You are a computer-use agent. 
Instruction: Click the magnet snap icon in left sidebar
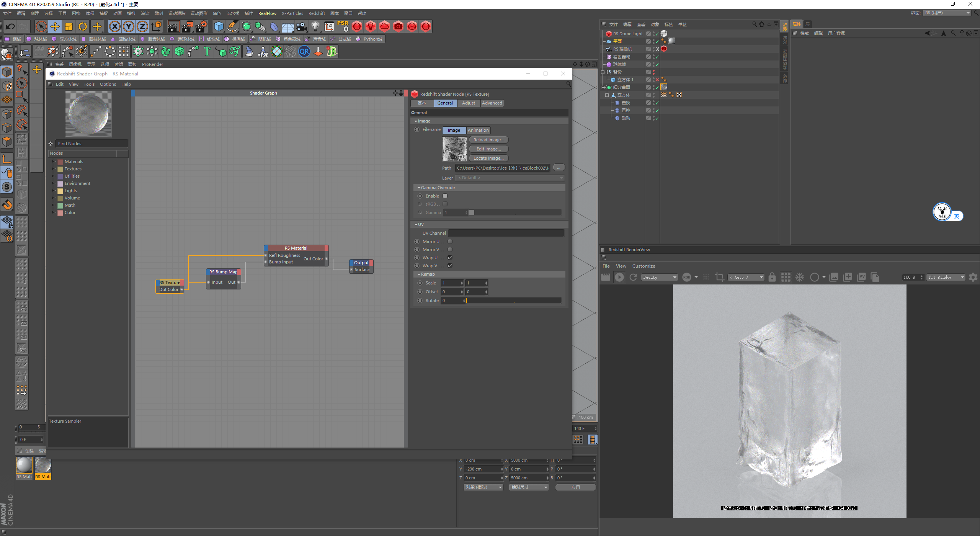[7, 205]
